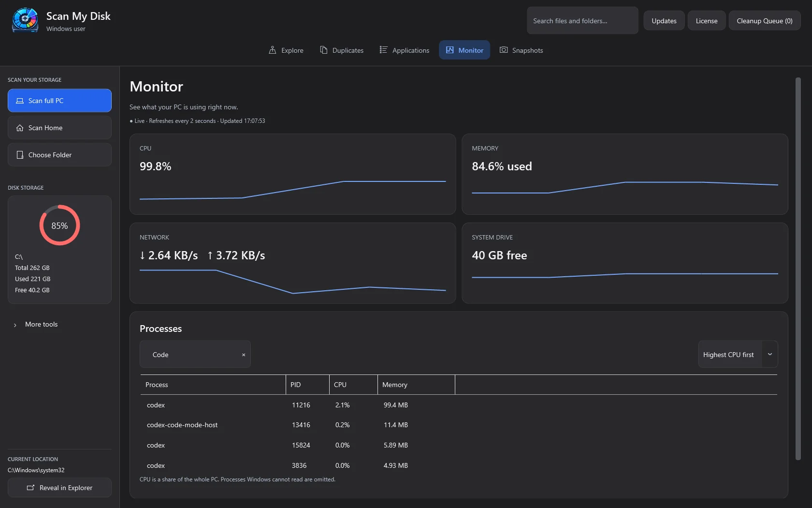
Task: Open the Applications tab
Action: 405,50
